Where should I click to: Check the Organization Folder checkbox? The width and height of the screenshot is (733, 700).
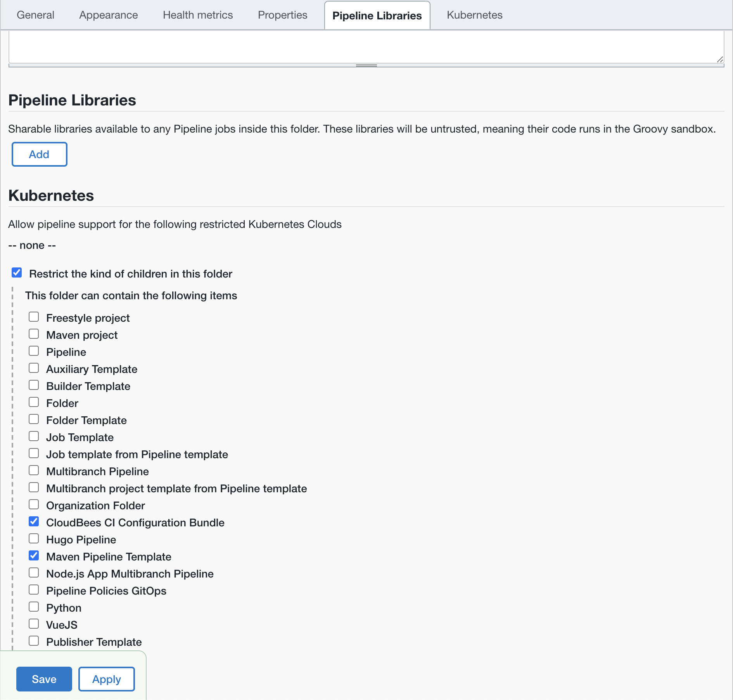click(x=34, y=505)
